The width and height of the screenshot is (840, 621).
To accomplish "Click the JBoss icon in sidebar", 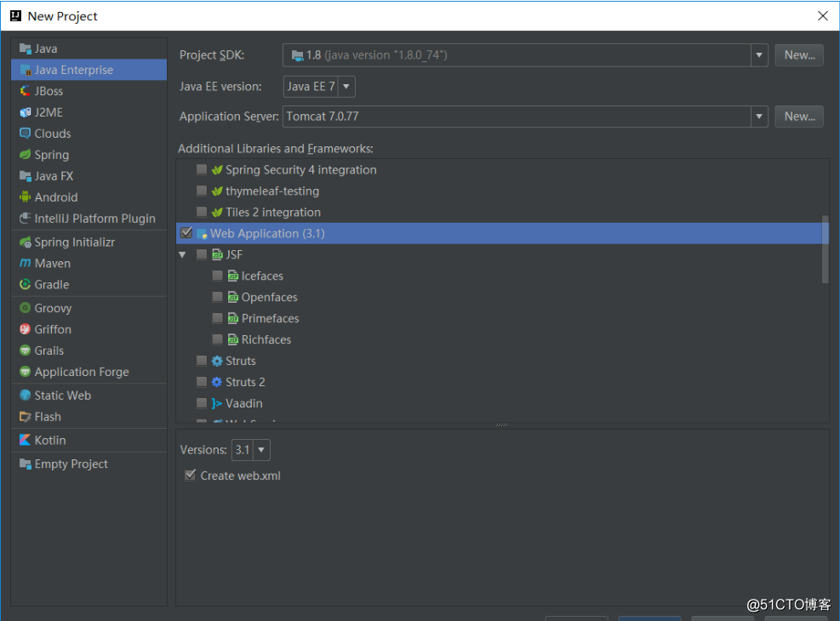I will point(26,91).
